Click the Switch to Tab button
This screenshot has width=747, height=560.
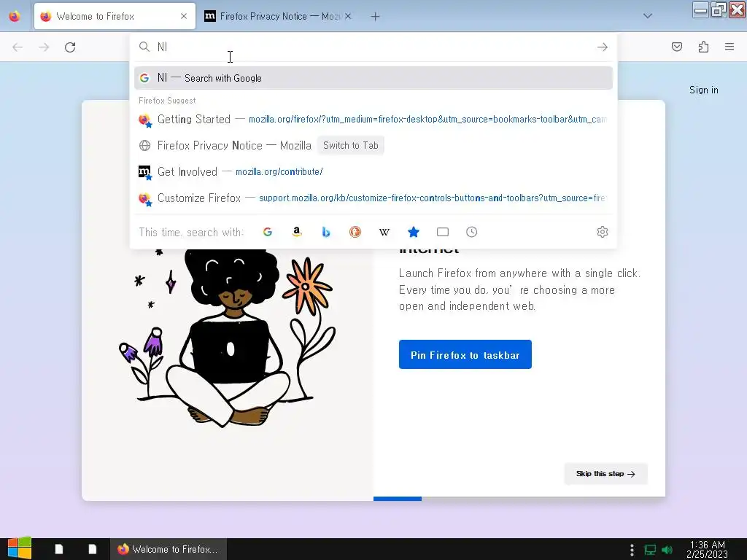(351, 145)
